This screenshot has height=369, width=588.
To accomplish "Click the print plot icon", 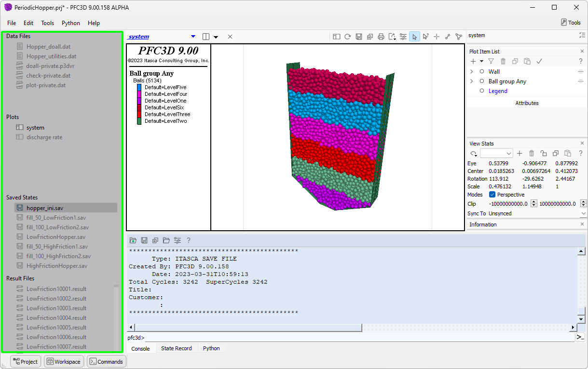I will point(381,37).
